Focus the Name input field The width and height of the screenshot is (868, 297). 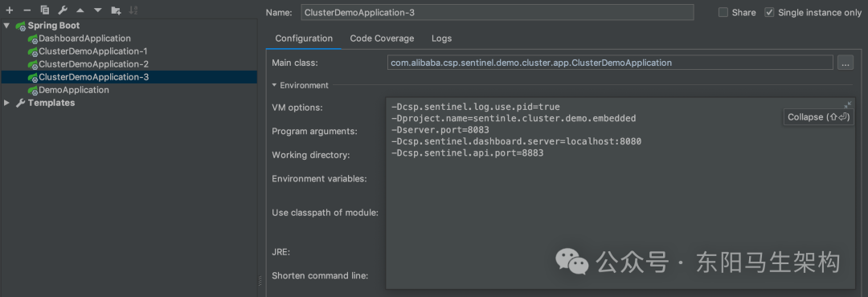click(497, 12)
